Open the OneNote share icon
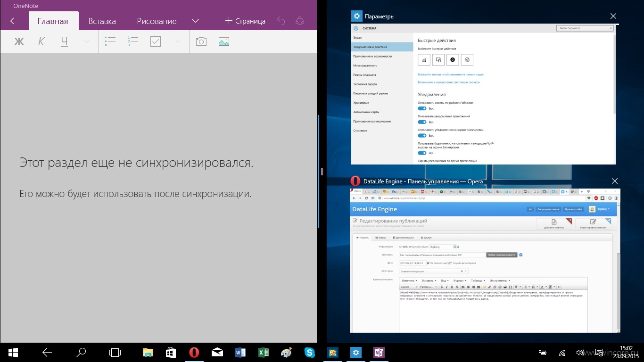The height and width of the screenshot is (362, 644). point(299,21)
